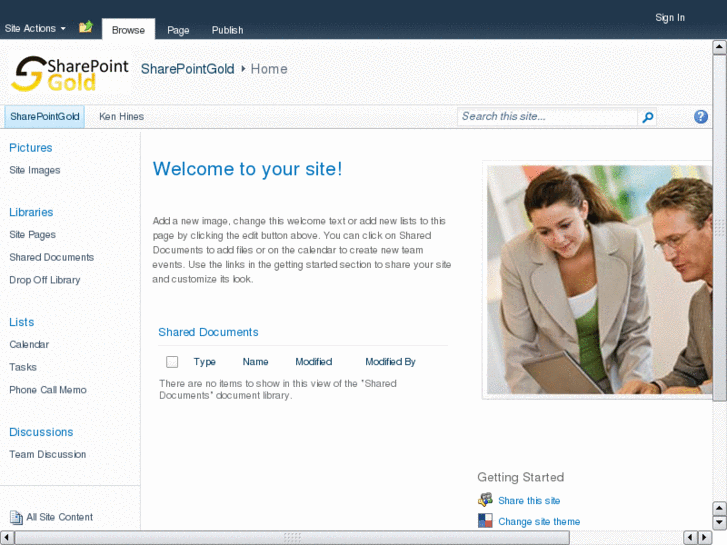Viewport: 727px width, 545px height.
Task: Open the Ken Hines navigation tab
Action: tap(121, 116)
